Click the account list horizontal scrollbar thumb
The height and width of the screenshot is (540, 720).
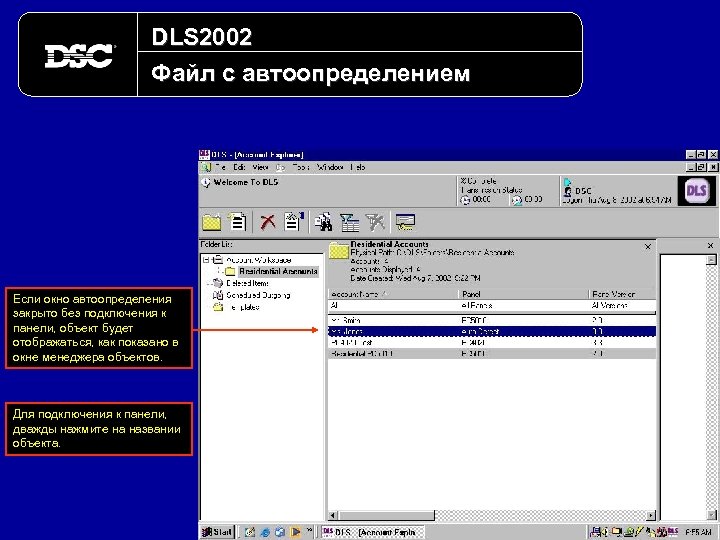pos(386,516)
